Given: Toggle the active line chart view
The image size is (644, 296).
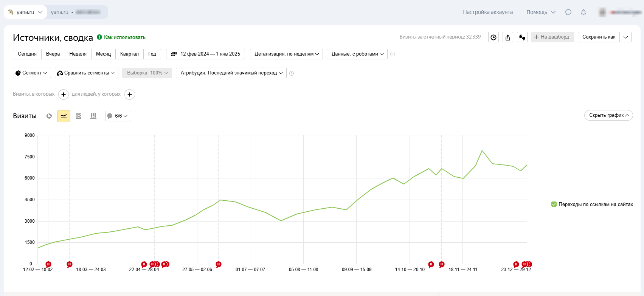Looking at the screenshot, I should (64, 116).
